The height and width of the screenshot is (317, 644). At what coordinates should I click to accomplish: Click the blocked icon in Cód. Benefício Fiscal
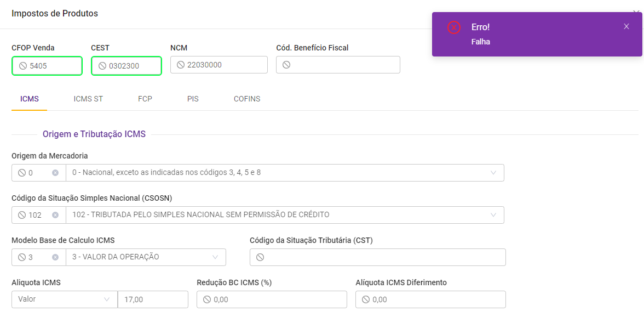point(286,65)
